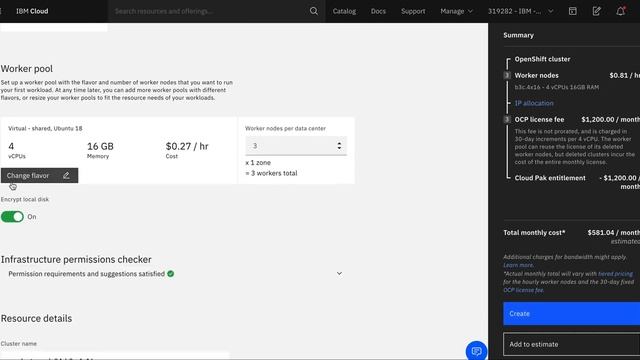Select the 16 GB memory value

(x=100, y=146)
